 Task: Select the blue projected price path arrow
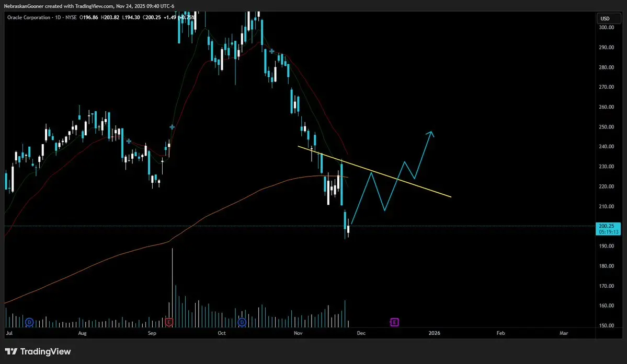pos(393,178)
